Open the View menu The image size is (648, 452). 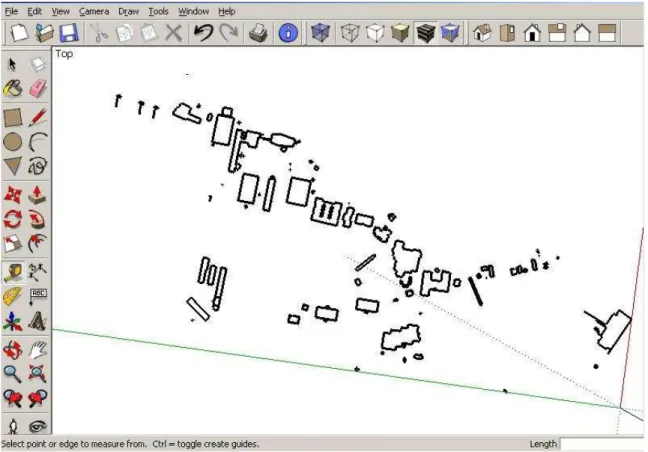pyautogui.click(x=60, y=12)
